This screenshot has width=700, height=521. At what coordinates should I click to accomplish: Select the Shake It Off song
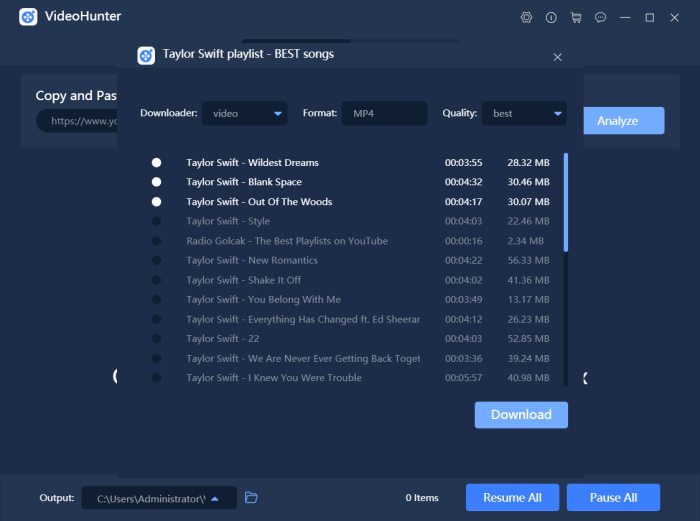pos(156,280)
